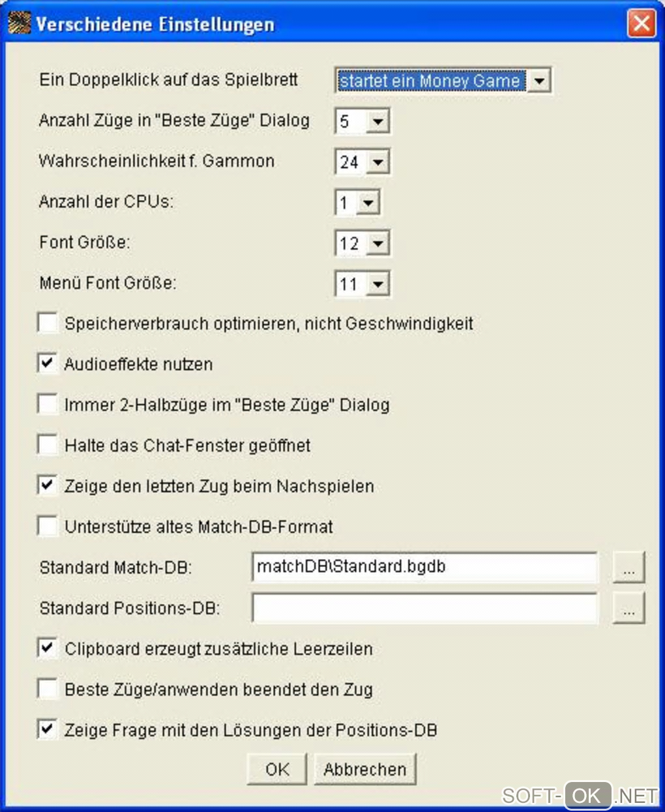The width and height of the screenshot is (665, 812).
Task: Uncheck Zeige den letzten Zug beim Nachspielen
Action: pos(48,486)
